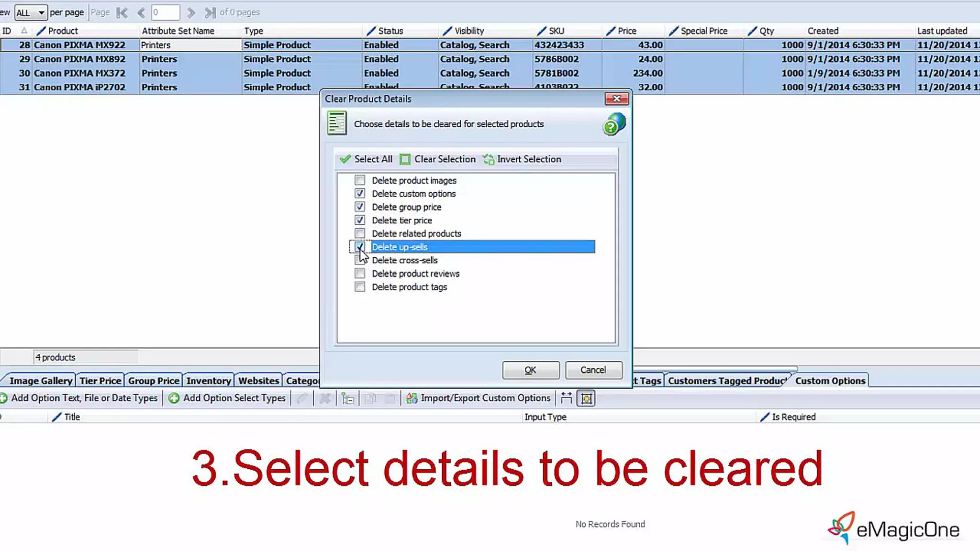Open the per page ALL dropdown

31,12
